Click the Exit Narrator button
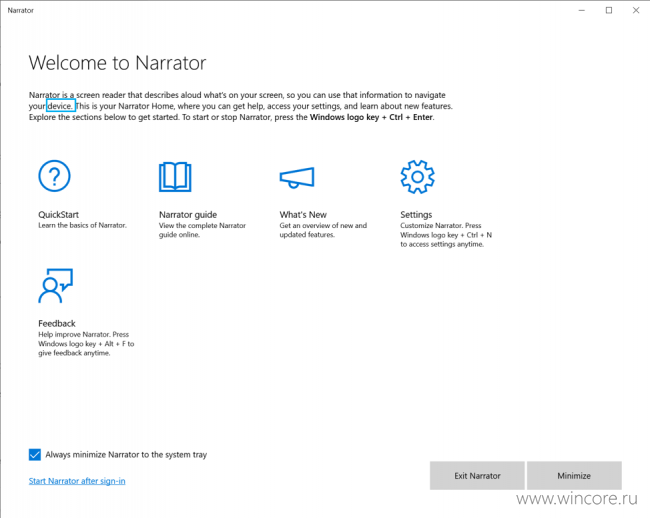650x518 pixels. [477, 476]
